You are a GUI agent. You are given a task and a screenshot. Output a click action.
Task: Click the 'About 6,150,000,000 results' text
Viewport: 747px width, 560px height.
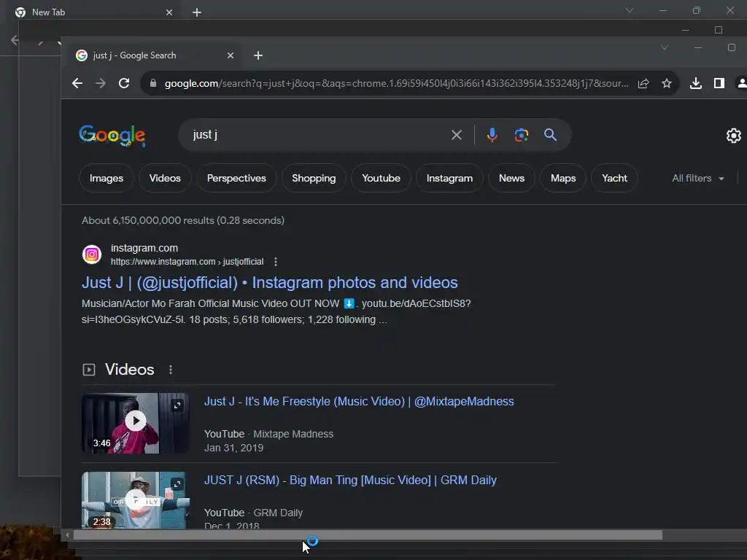[183, 220]
